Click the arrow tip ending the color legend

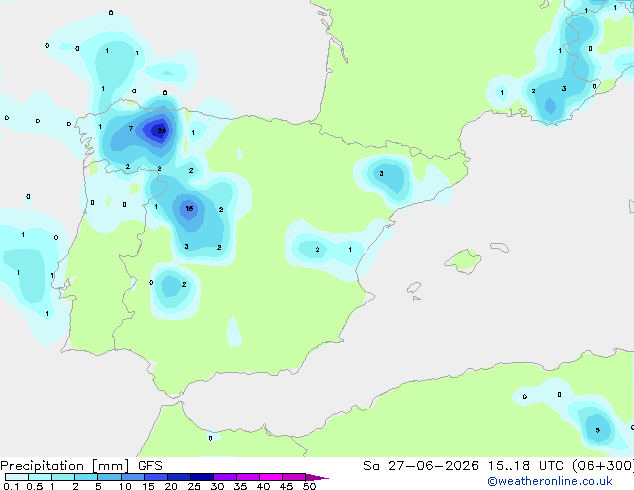318,477
